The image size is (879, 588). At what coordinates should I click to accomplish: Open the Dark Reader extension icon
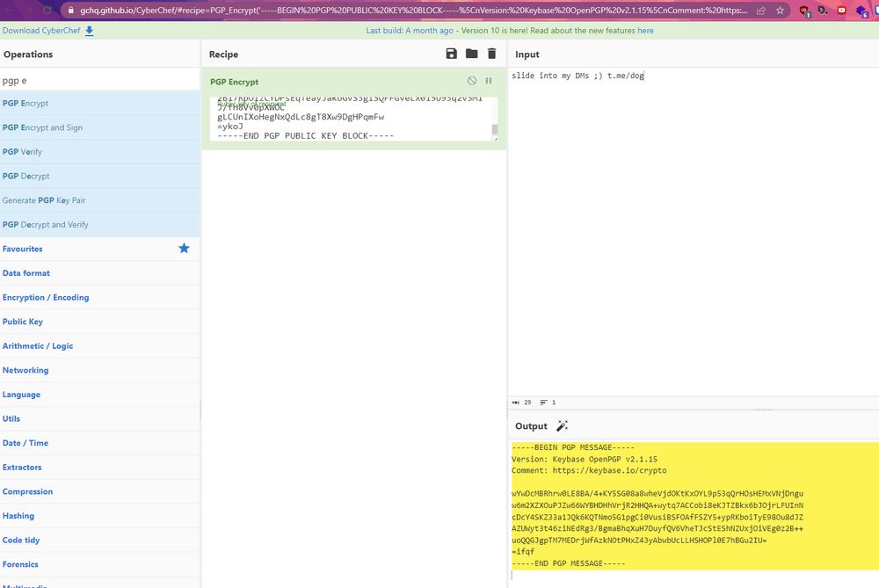(x=823, y=10)
